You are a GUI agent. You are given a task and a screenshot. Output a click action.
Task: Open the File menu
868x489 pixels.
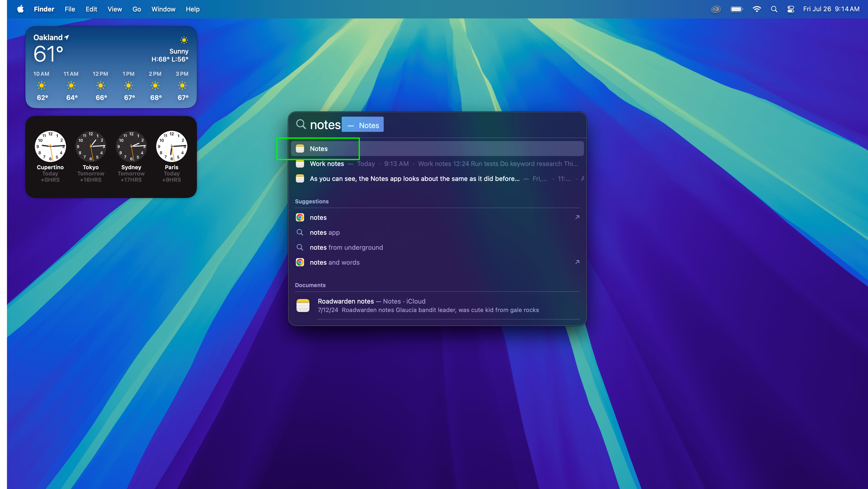coord(70,9)
